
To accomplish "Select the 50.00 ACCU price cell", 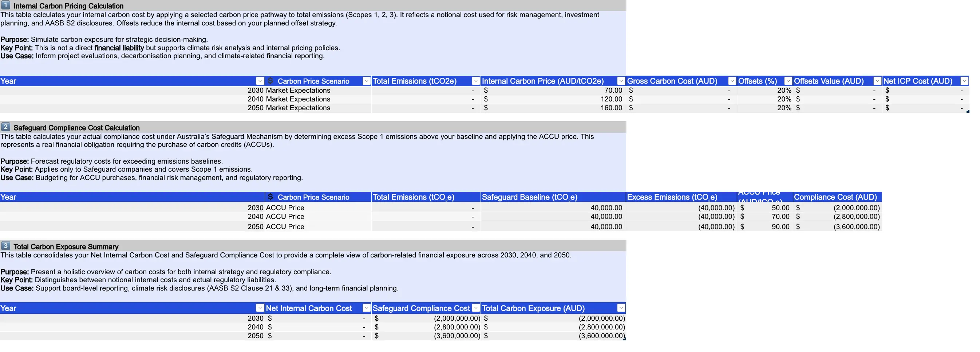I will tap(765, 208).
